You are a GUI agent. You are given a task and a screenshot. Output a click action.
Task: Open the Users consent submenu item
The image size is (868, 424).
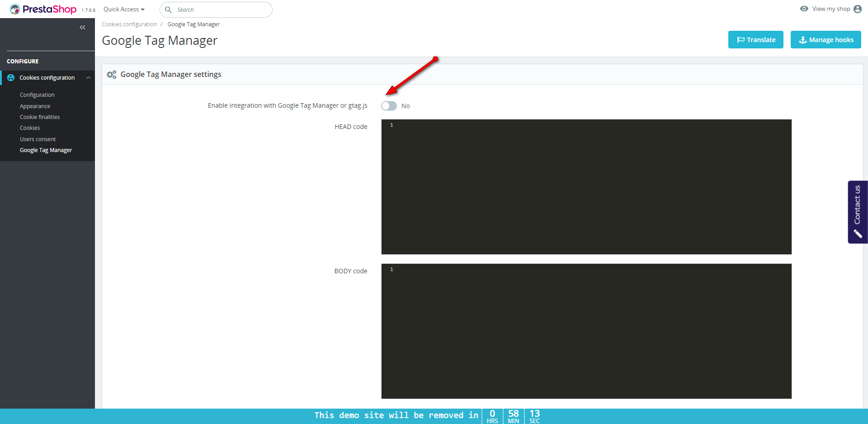point(38,139)
